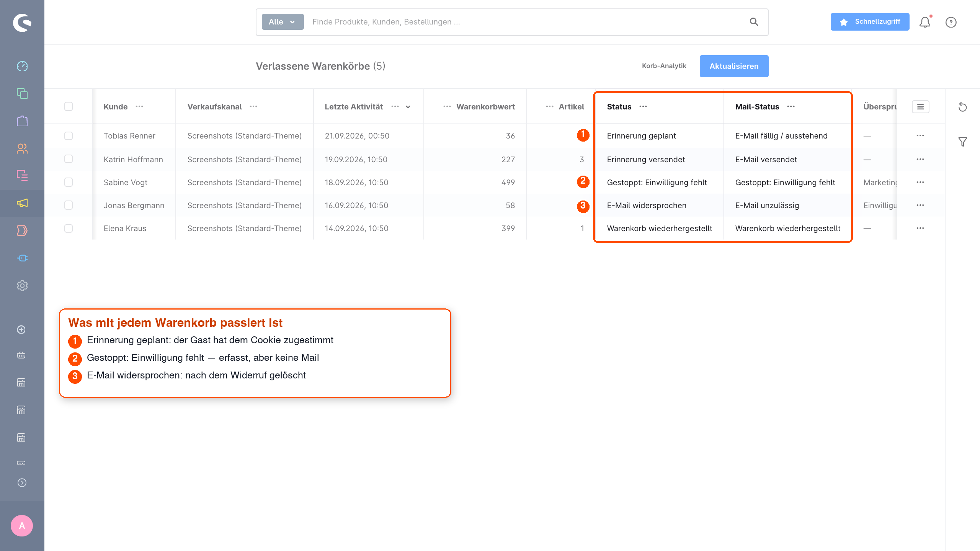The height and width of the screenshot is (551, 980).
Task: Open the grid column settings list icon
Action: [x=921, y=107]
